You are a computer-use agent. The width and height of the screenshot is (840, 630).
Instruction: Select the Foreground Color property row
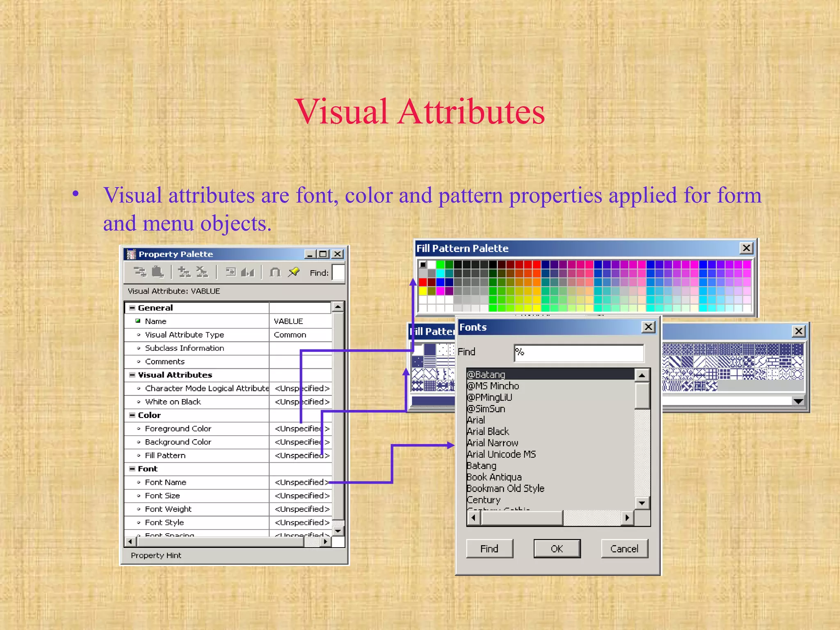tap(178, 429)
